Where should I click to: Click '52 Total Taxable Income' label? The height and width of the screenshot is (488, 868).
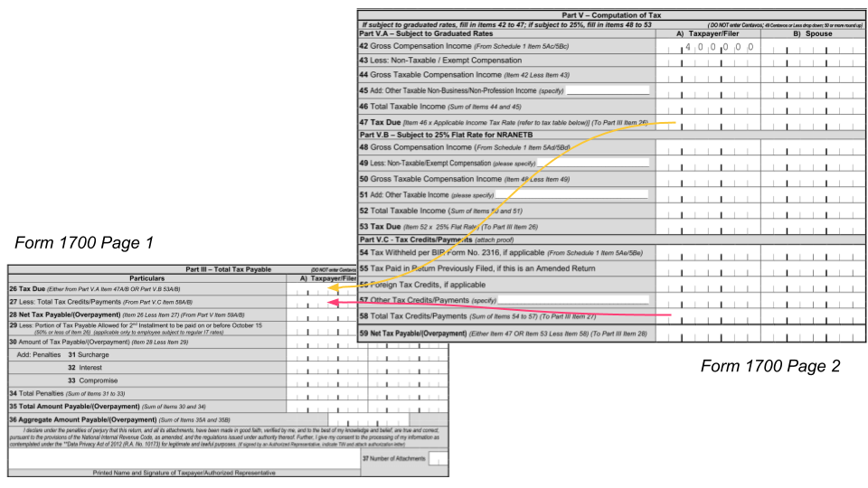coord(440,211)
